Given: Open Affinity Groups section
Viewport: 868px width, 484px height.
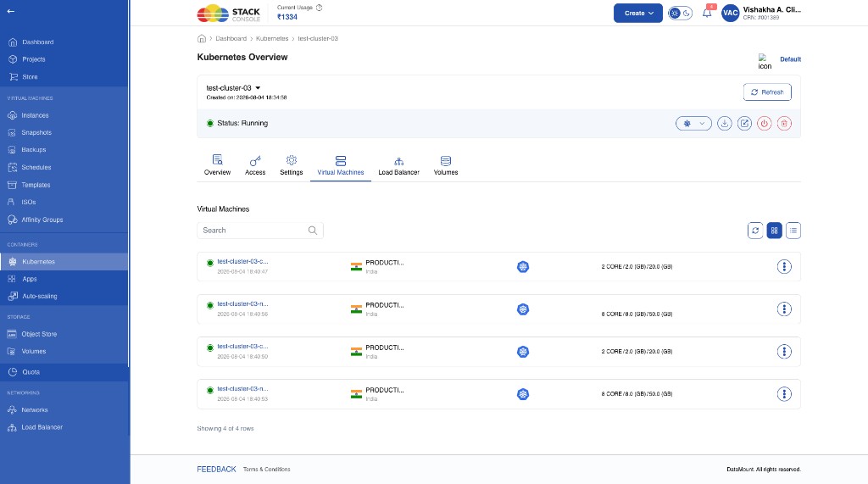Looking at the screenshot, I should tap(42, 220).
